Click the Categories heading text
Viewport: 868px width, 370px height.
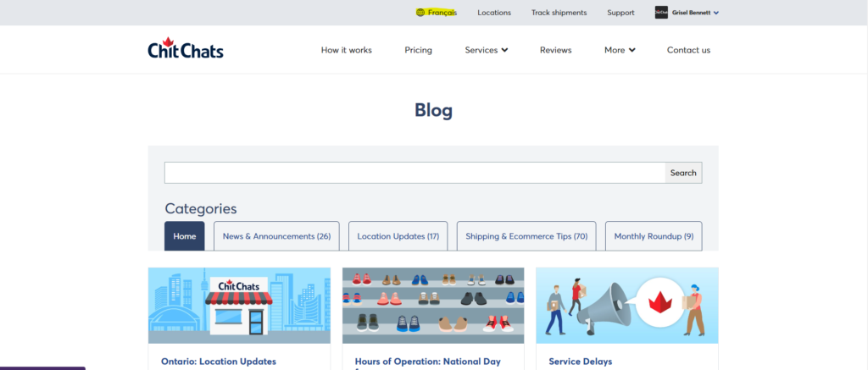[x=201, y=208]
